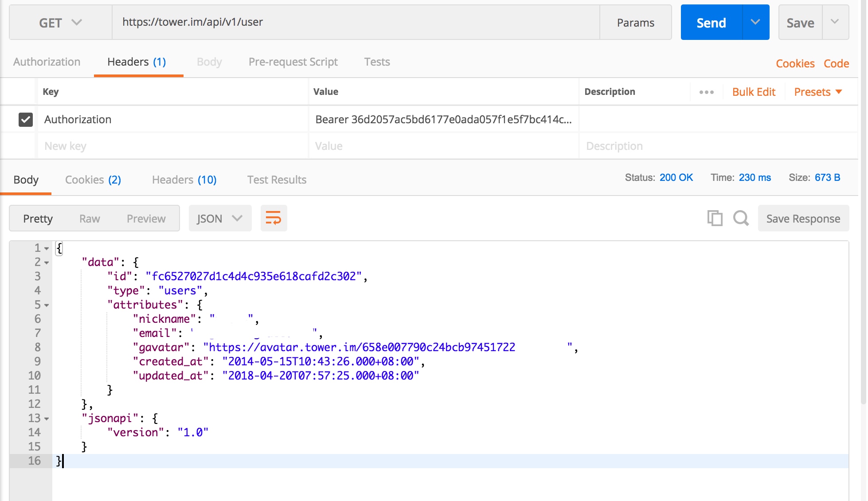Viewport: 868px width, 501px height.
Task: Open the ellipsis menu in the Headers editor
Action: 706,92
